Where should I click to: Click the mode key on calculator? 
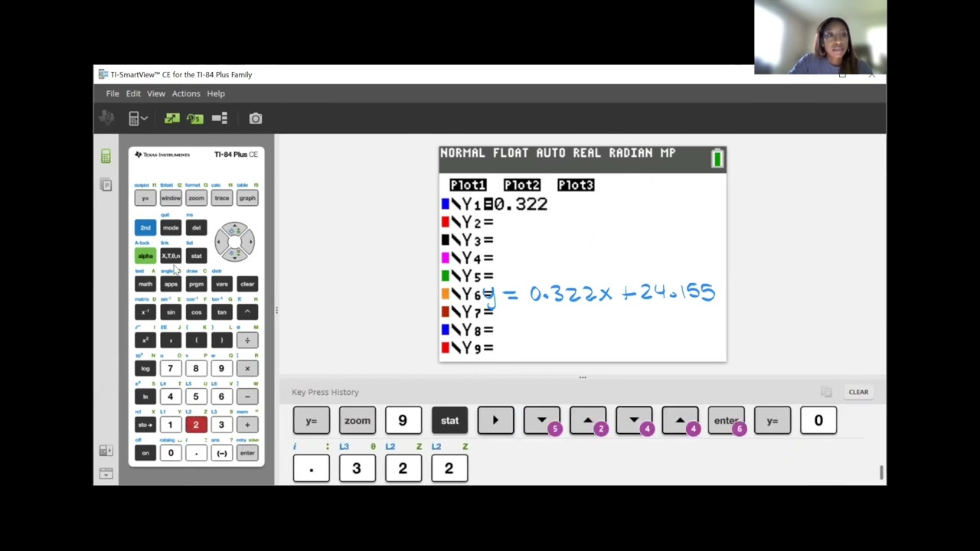pyautogui.click(x=171, y=227)
